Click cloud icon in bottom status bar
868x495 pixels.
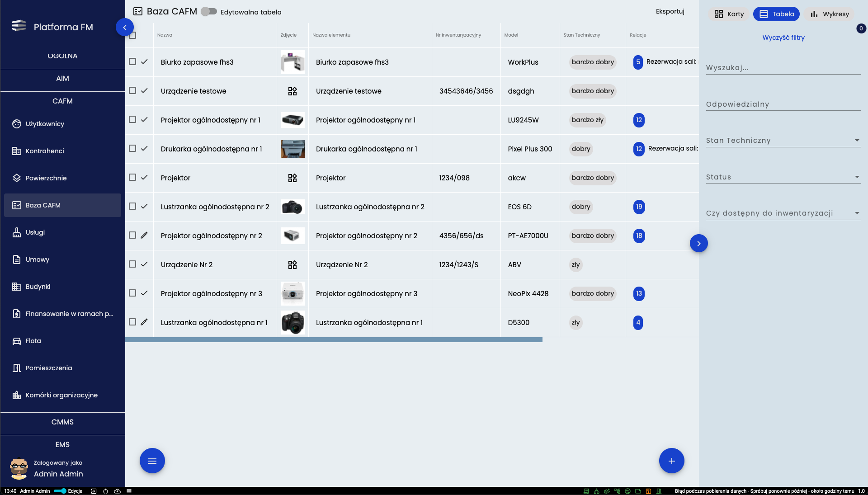[117, 491]
